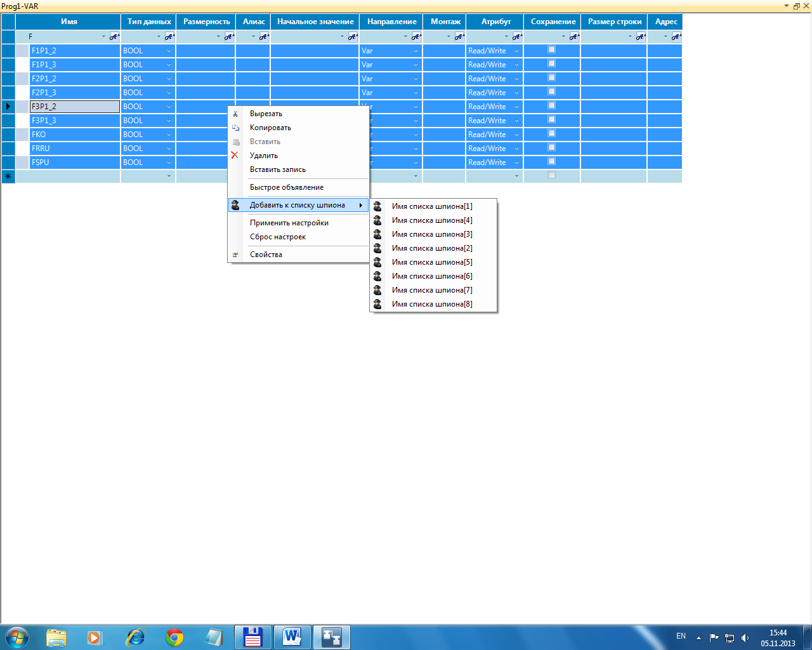This screenshot has width=812, height=650.
Task: Click the filter icon in the Имя column
Action: click(x=114, y=37)
